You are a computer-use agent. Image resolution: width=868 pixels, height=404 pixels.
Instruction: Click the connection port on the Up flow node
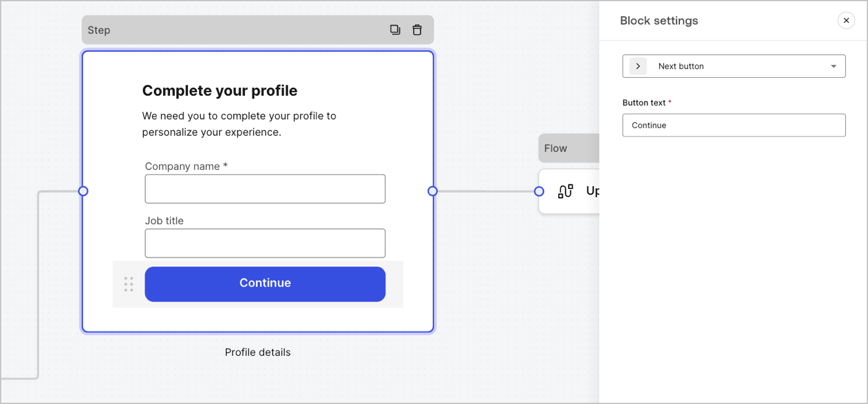pos(537,191)
